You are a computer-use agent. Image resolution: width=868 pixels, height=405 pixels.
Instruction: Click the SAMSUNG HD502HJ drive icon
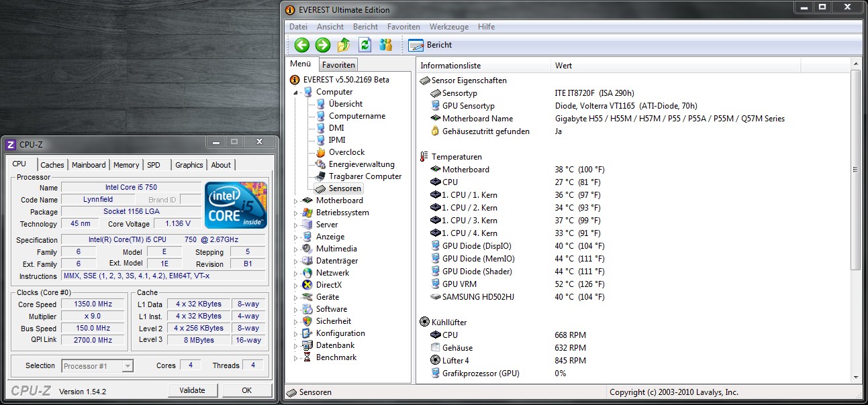[x=436, y=297]
